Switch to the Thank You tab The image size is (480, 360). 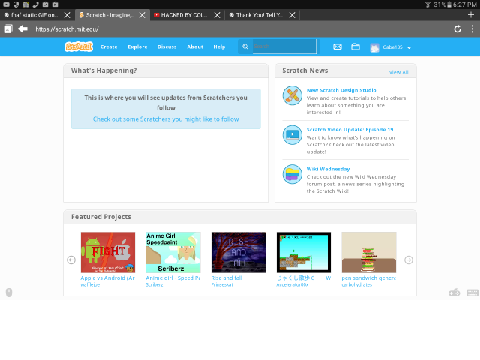click(x=257, y=15)
